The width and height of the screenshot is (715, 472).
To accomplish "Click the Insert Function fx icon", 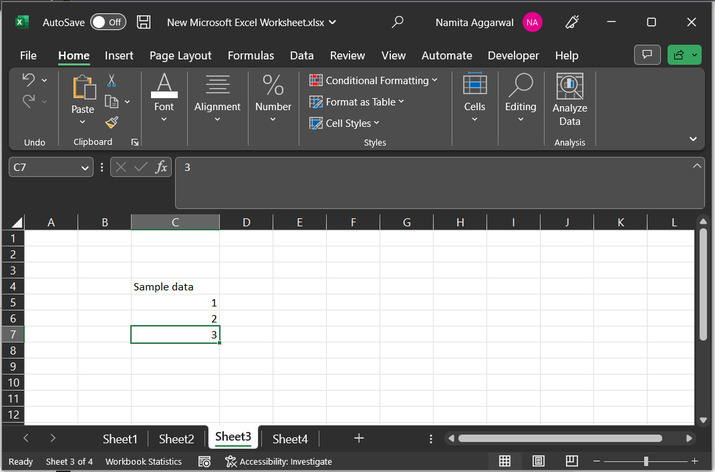I will point(161,167).
